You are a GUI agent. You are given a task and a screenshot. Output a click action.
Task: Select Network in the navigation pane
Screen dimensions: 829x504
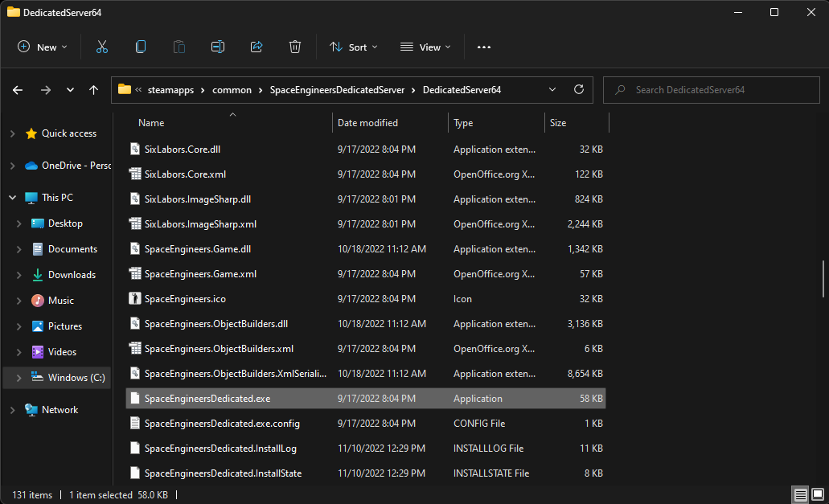coord(60,410)
